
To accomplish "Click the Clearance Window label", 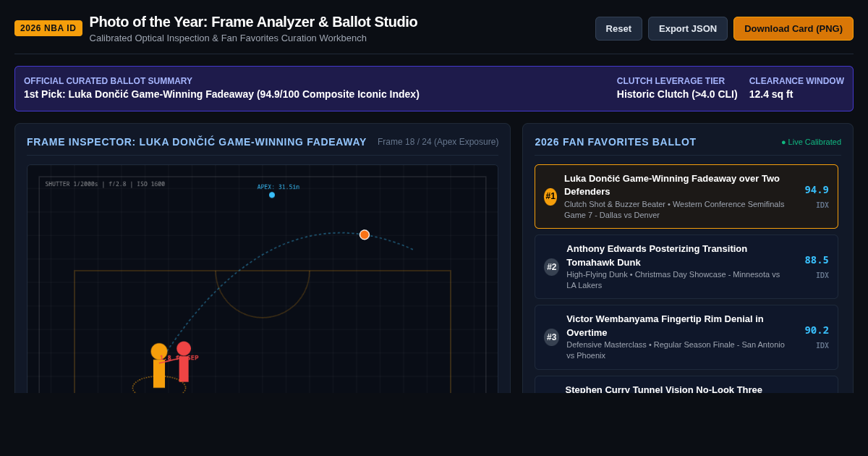I will (x=796, y=81).
